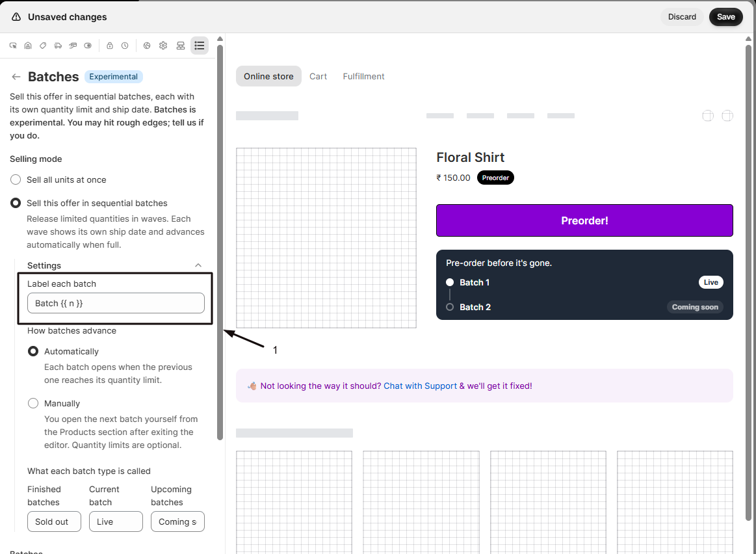Click the back arrow beside Batches
Viewport: 756px width, 554px height.
(x=16, y=77)
